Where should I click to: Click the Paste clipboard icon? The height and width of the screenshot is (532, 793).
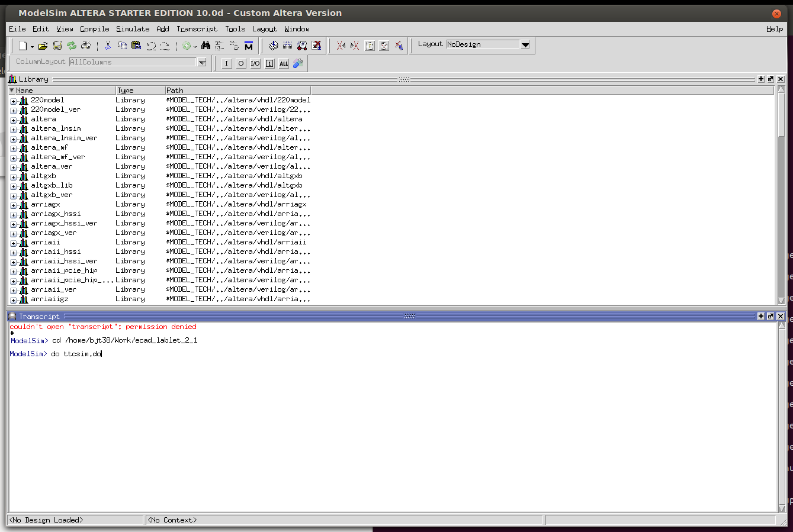coord(136,46)
